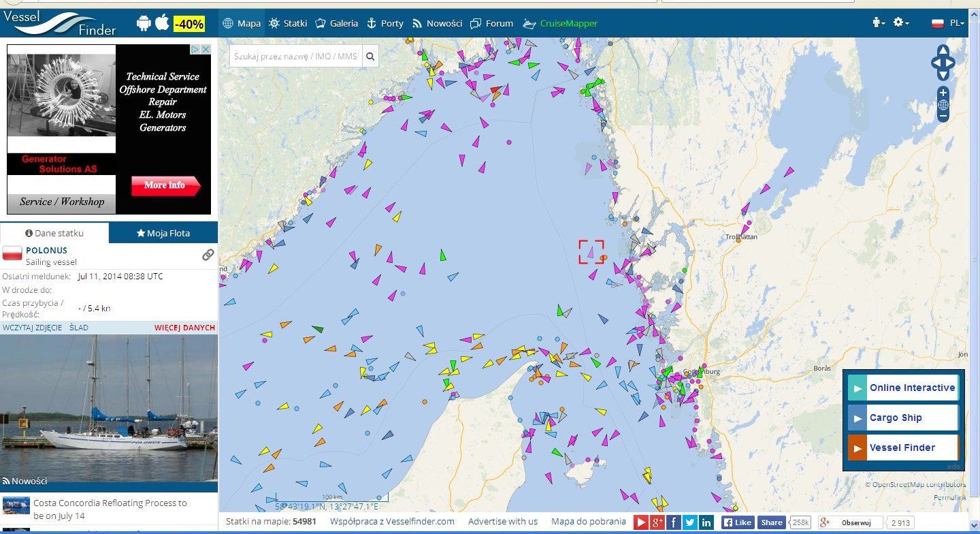Switch to the Dane statku tab

[x=54, y=233]
